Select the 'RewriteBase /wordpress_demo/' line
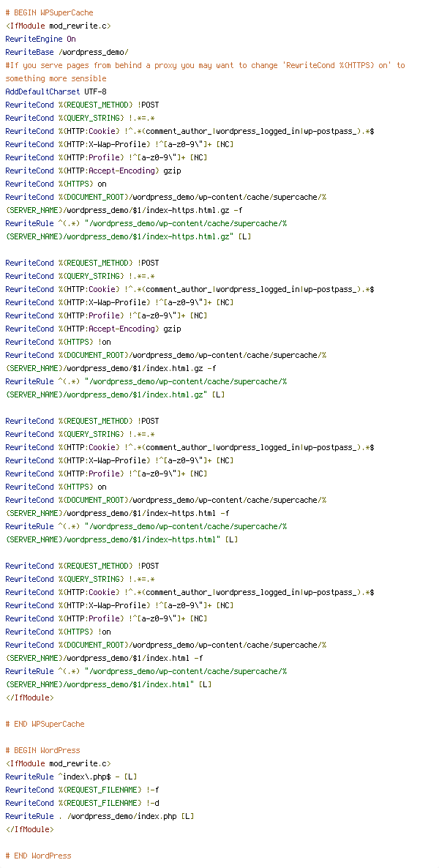Screen dimensions: 439x868 click(x=67, y=53)
